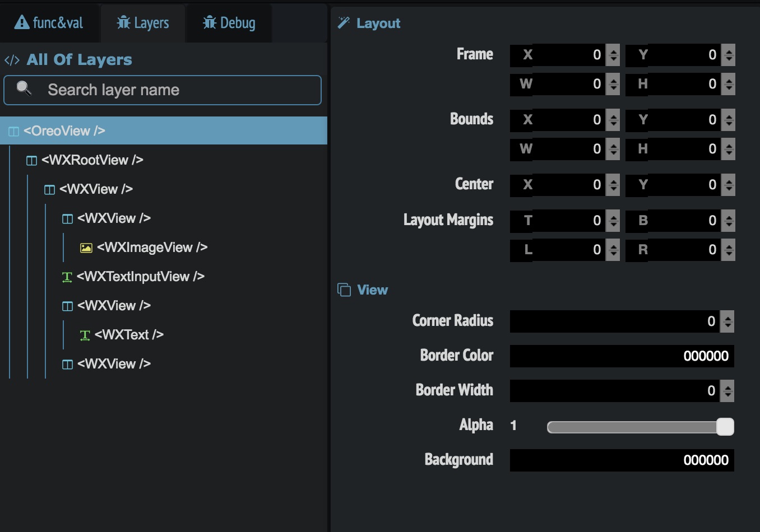Click the Corner Radius stepper arrows
This screenshot has height=532, width=760.
tap(727, 321)
